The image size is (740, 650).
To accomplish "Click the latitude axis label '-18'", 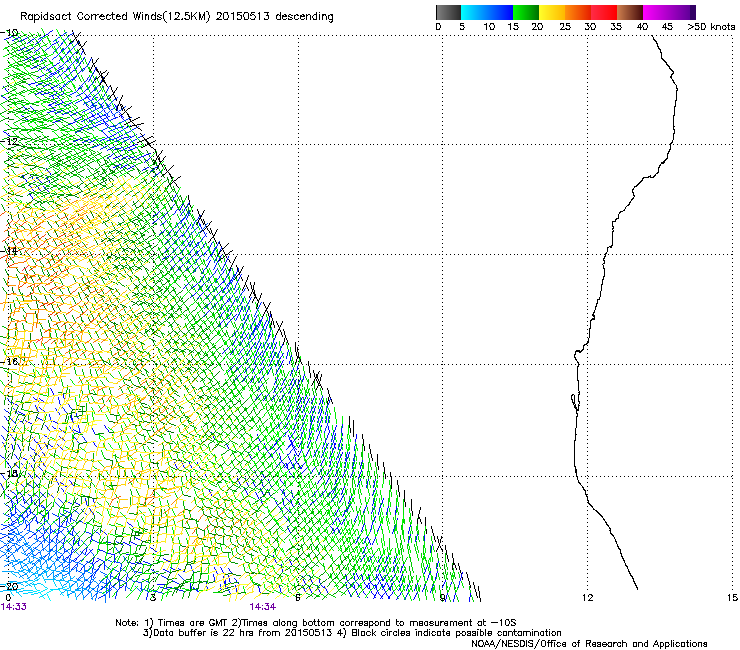I will [9, 473].
